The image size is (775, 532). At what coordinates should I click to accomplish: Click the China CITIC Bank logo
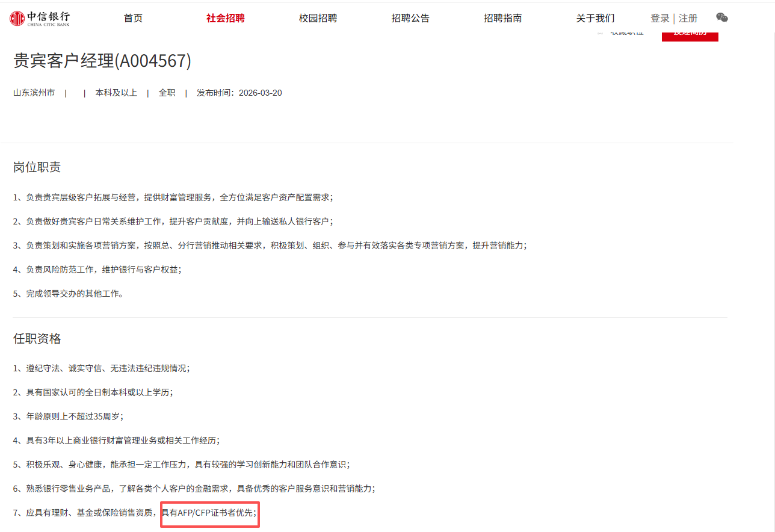[x=40, y=18]
